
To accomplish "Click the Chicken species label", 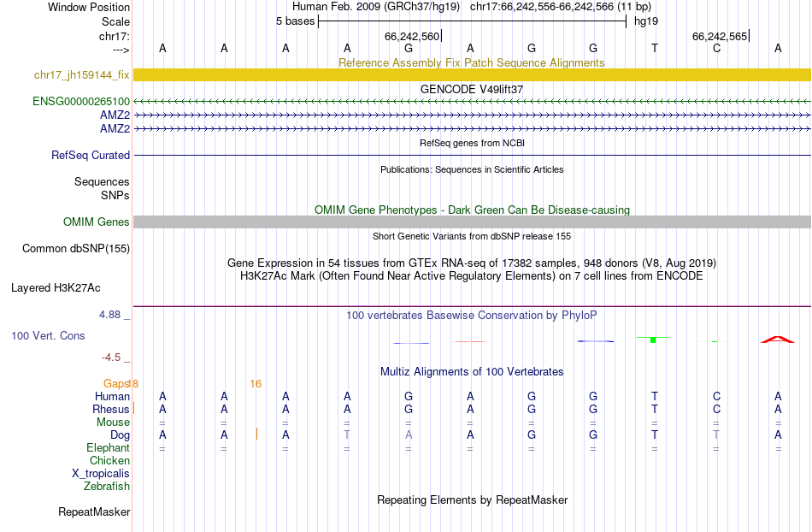I will [109, 460].
